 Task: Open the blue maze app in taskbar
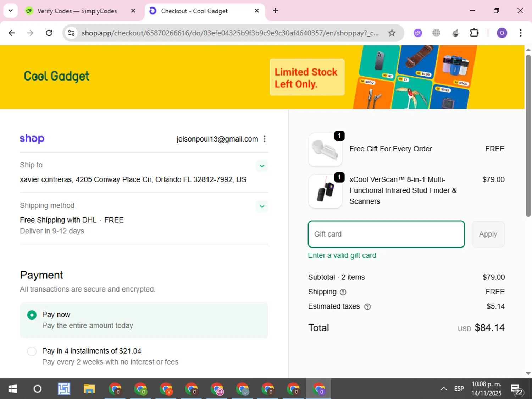coord(64,389)
